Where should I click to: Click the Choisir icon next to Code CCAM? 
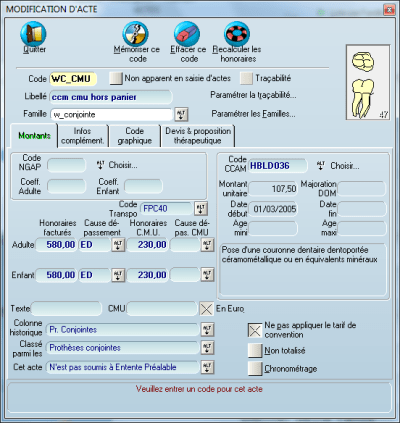[x=321, y=165]
